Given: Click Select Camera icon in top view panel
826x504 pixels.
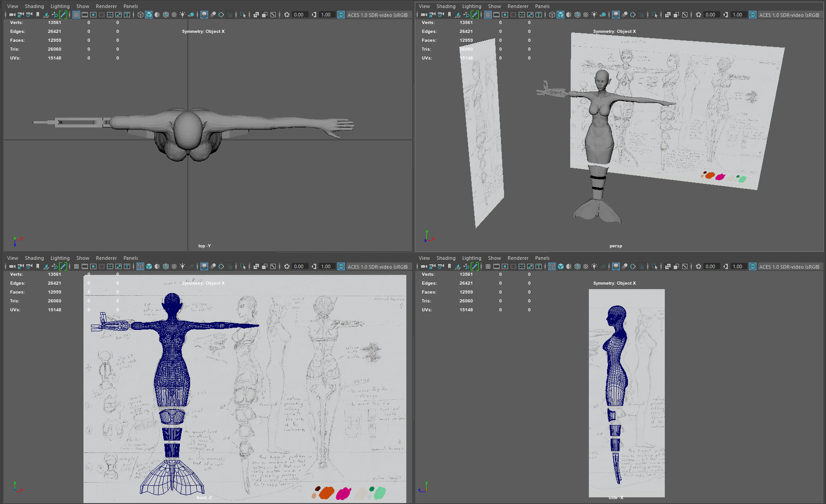Looking at the screenshot, I should point(12,15).
